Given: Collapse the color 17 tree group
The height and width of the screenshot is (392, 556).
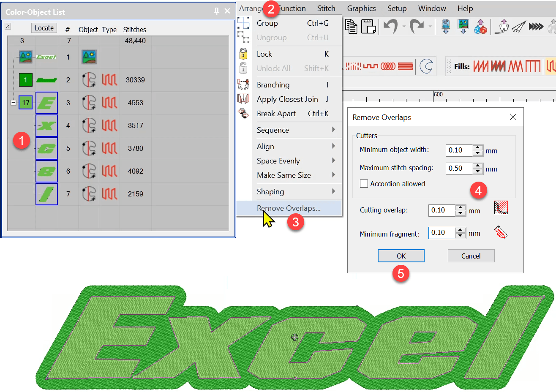Looking at the screenshot, I should 14,103.
